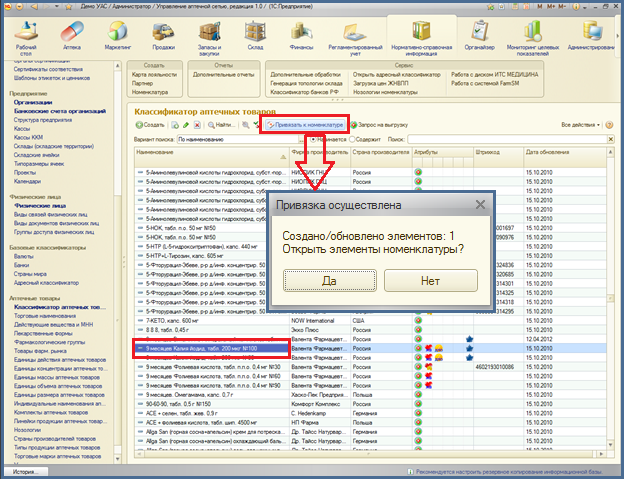Open the main menu dropdown in title bar
This screenshot has width=624, height=479.
click(20, 6)
